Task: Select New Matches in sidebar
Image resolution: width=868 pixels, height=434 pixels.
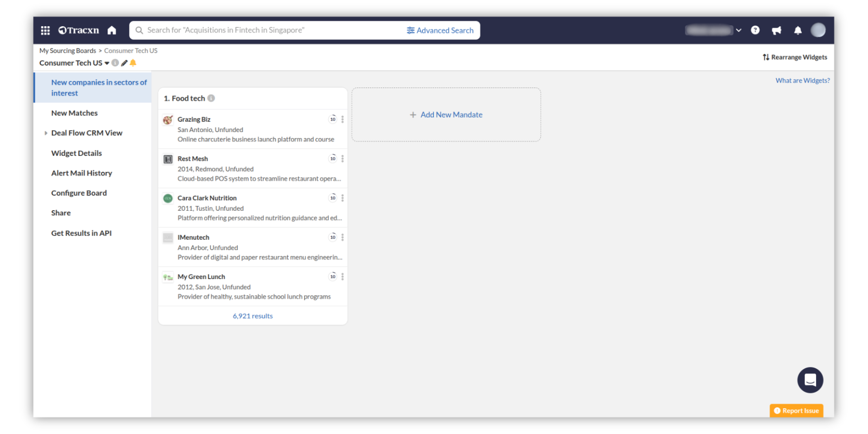Action: 74,113
